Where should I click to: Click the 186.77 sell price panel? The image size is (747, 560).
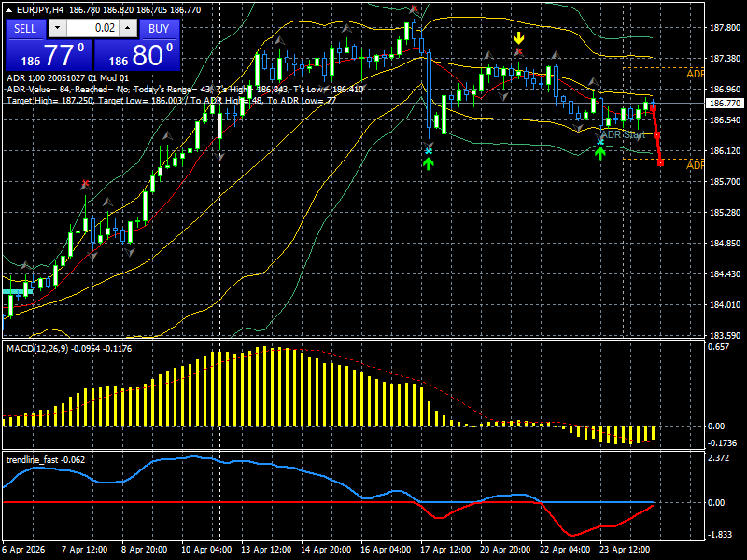coord(49,55)
